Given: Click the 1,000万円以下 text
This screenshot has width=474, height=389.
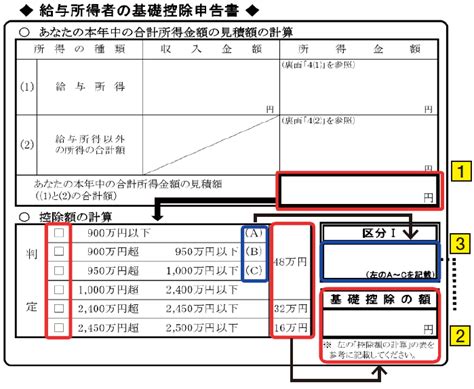Looking at the screenshot, I should 202,271.
